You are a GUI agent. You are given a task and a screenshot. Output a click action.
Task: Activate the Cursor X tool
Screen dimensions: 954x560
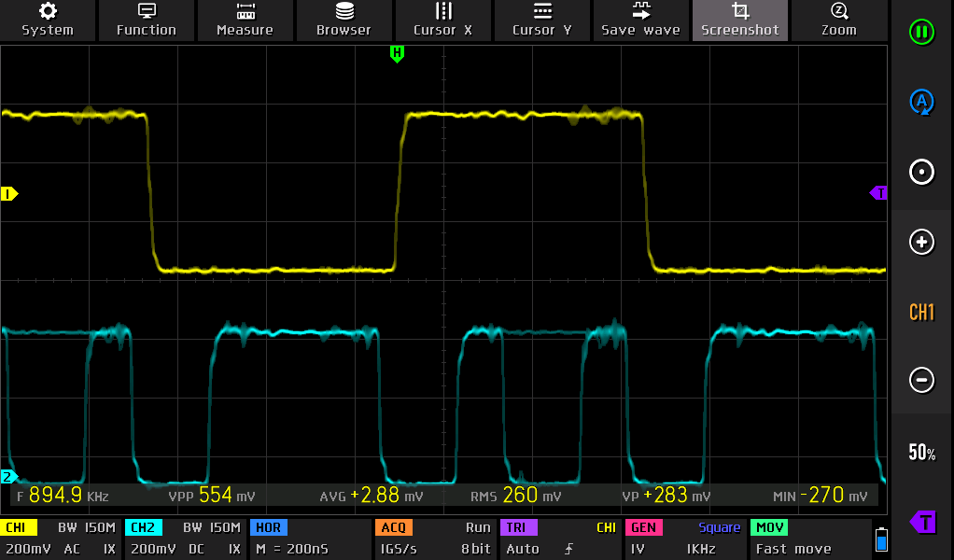442,20
